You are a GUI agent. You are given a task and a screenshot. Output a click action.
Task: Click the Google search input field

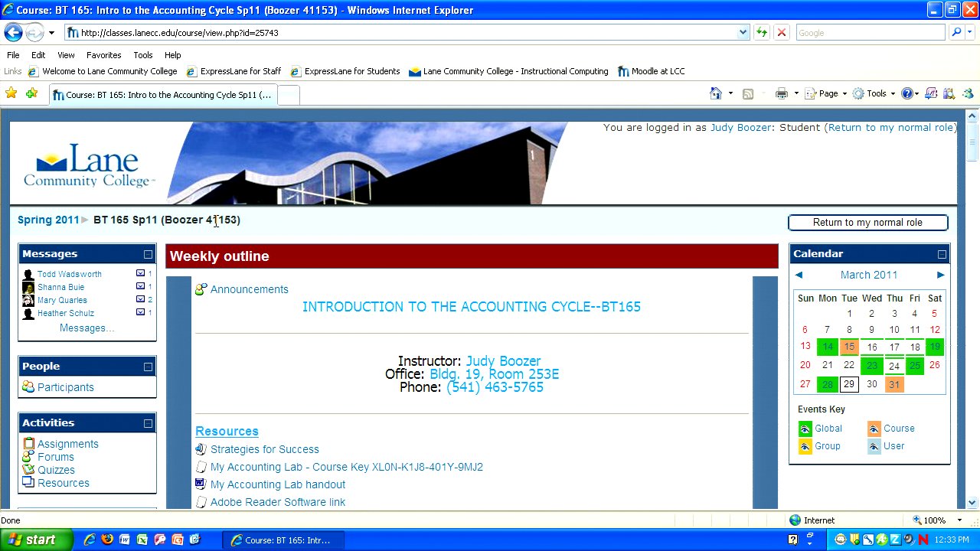click(869, 33)
